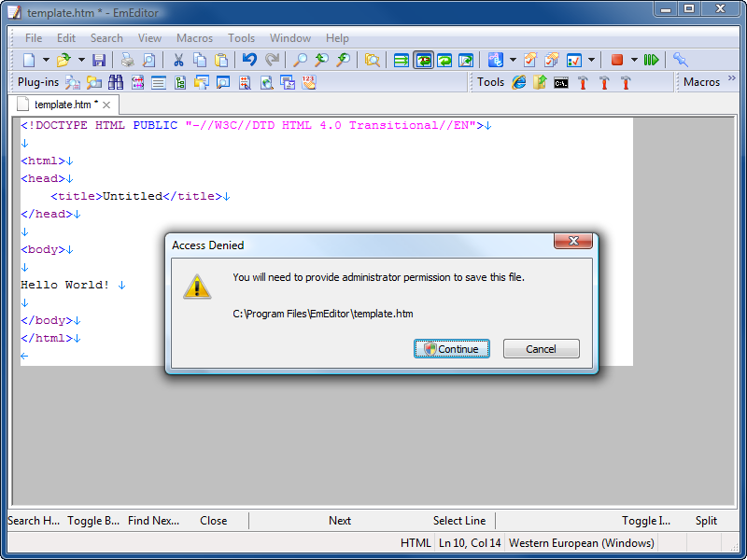747x560 pixels.
Task: Click the "Toggle B..." function key label
Action: [x=93, y=521]
